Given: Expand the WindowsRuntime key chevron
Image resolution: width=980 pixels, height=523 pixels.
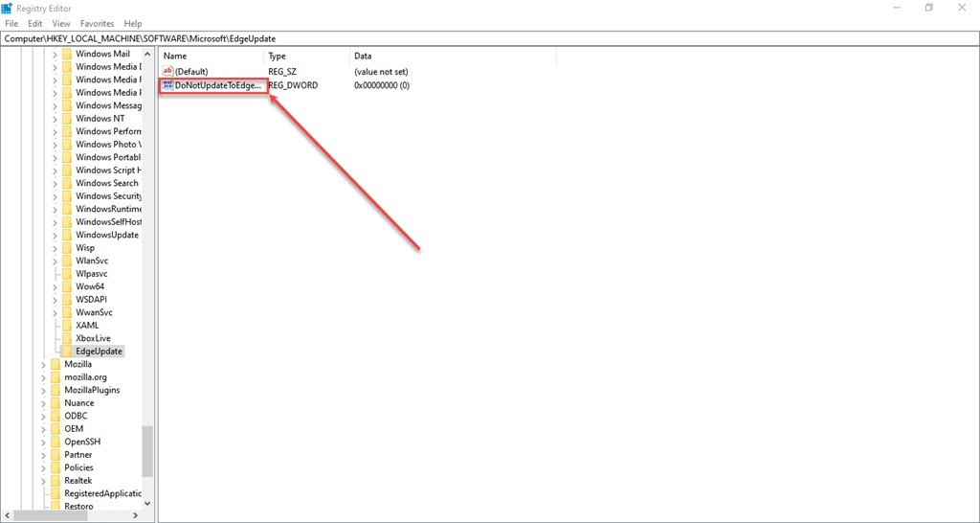Looking at the screenshot, I should [55, 209].
